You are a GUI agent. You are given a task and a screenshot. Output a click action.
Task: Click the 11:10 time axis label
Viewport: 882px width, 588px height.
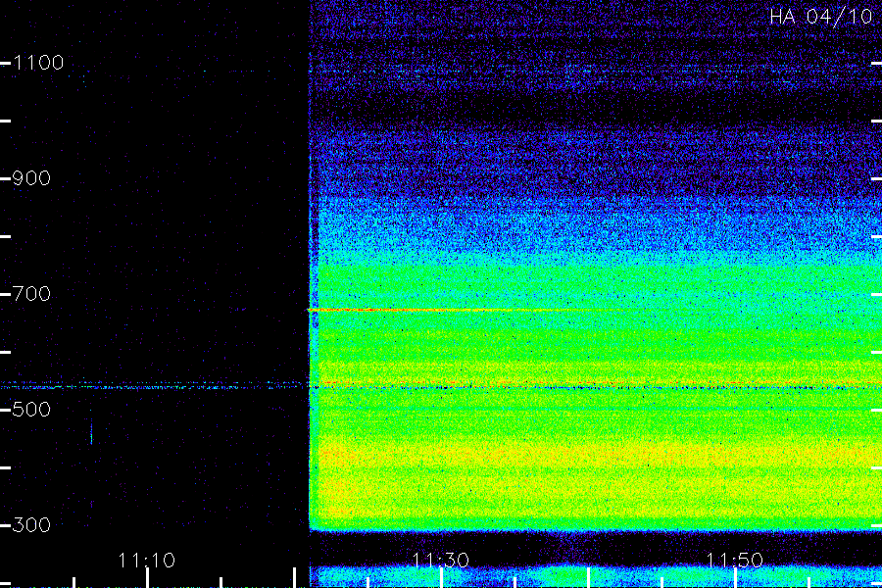click(x=146, y=561)
